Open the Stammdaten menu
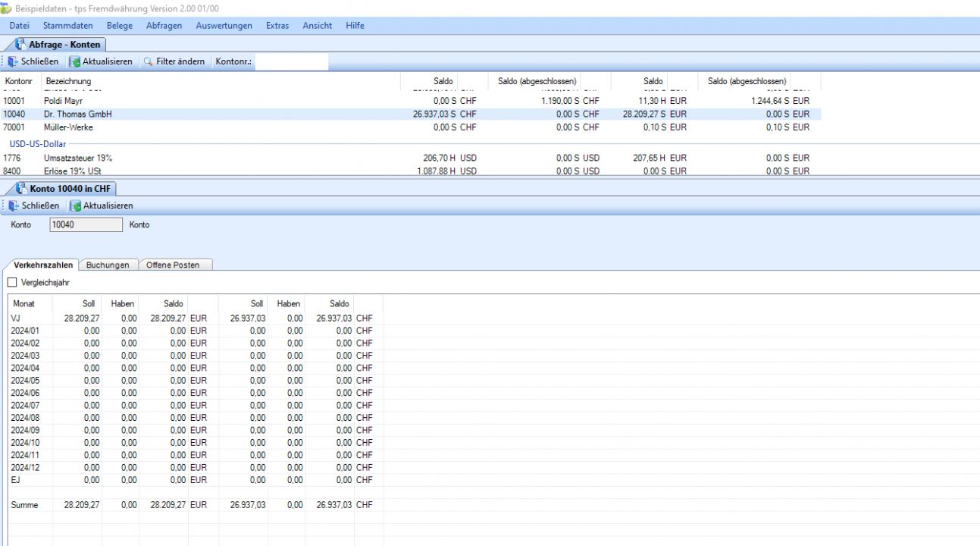The image size is (980, 546). [x=67, y=26]
